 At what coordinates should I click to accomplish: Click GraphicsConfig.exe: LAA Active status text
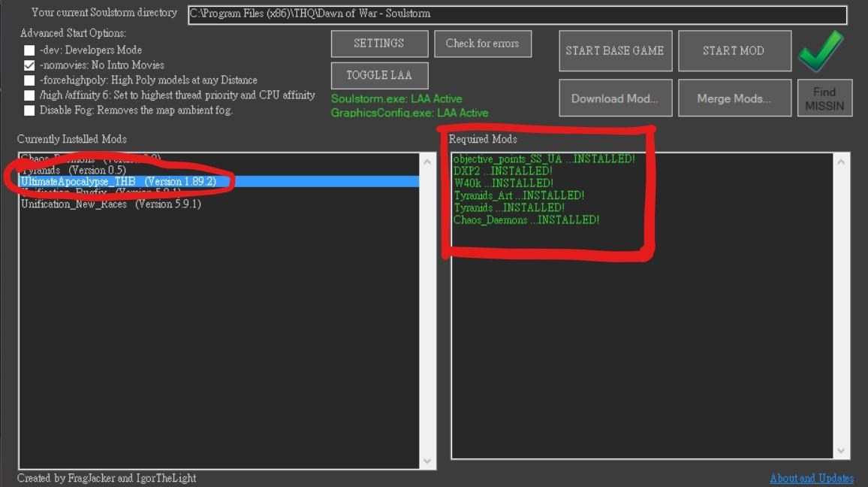[x=410, y=113]
